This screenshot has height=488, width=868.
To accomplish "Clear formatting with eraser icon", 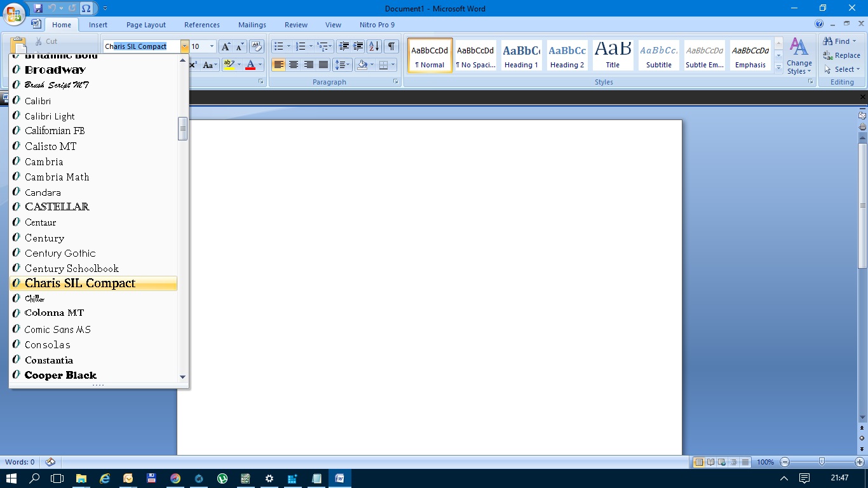I will click(x=257, y=46).
